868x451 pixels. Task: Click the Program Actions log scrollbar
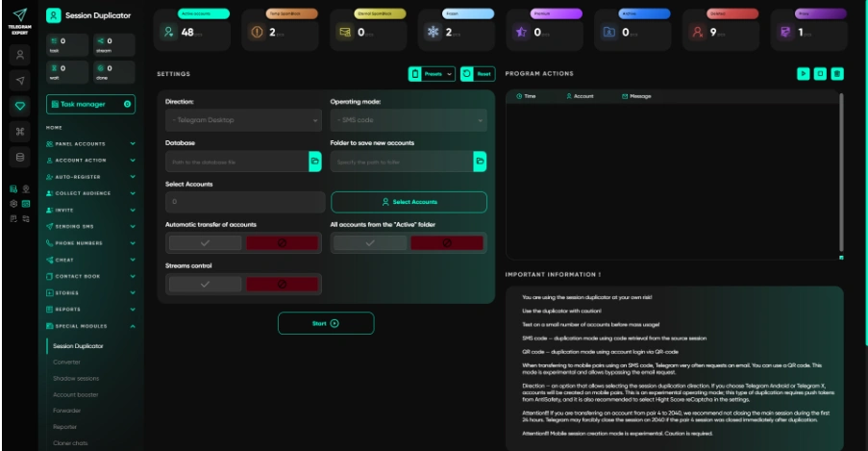[841, 172]
